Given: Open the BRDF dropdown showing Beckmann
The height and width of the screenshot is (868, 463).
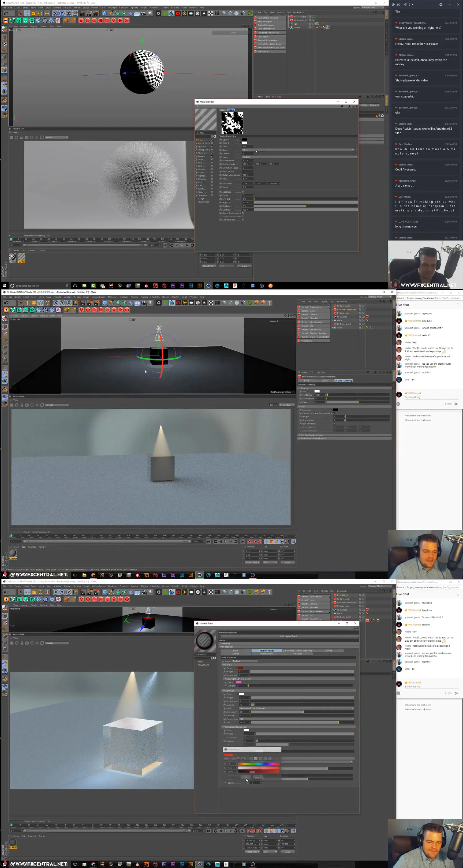Looking at the screenshot, I should (297, 708).
